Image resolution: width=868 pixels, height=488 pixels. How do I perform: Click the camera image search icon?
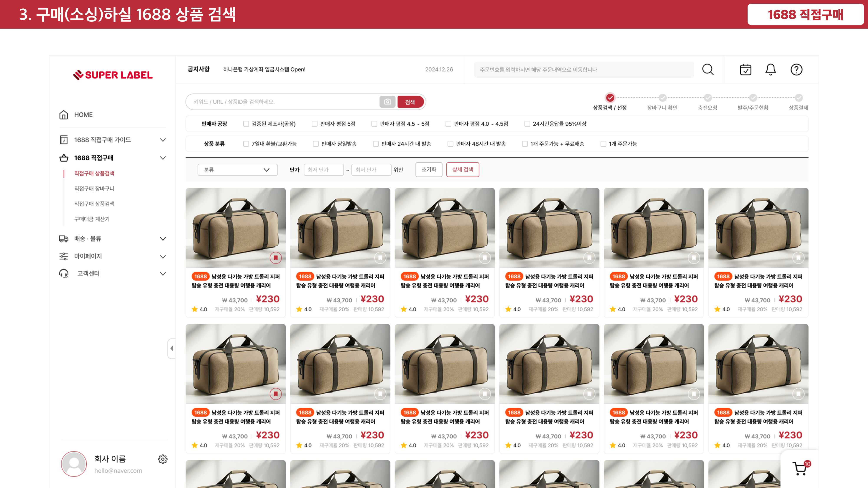388,102
